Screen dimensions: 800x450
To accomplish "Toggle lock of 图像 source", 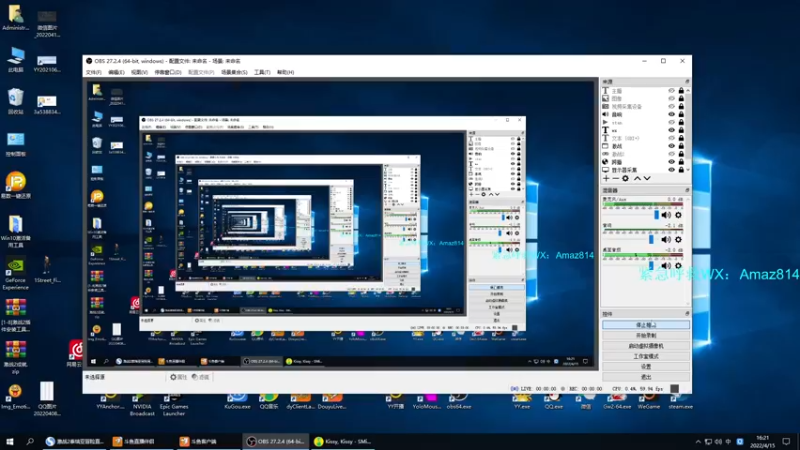I will tap(681, 98).
